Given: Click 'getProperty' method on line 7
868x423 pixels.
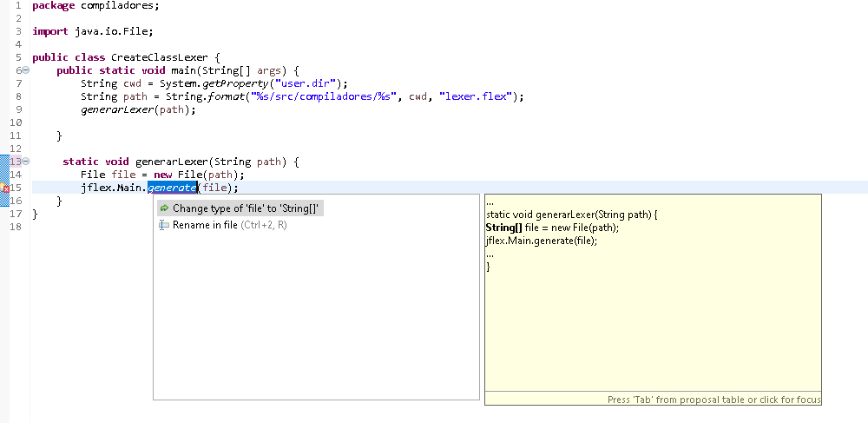Looking at the screenshot, I should point(236,83).
